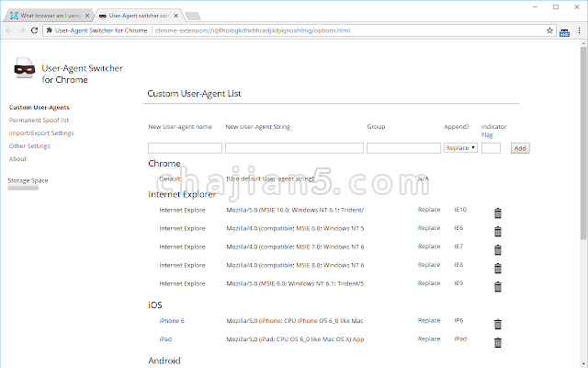Open the Chrome three-dot menu

(x=579, y=30)
